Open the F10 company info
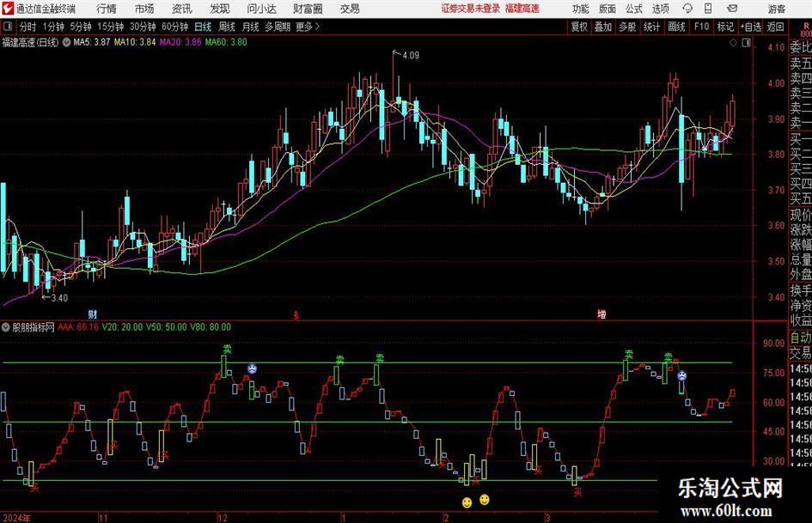This screenshot has height=523, width=812. click(x=701, y=27)
